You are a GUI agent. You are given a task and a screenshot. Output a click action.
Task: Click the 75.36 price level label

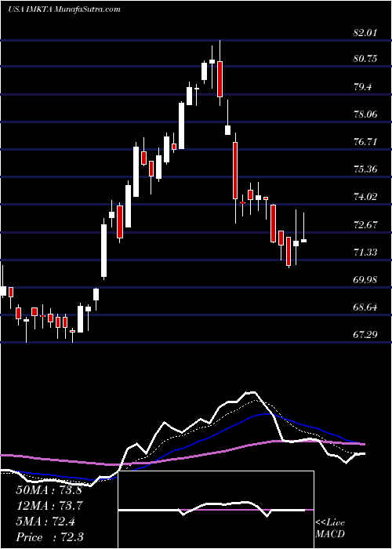(365, 169)
